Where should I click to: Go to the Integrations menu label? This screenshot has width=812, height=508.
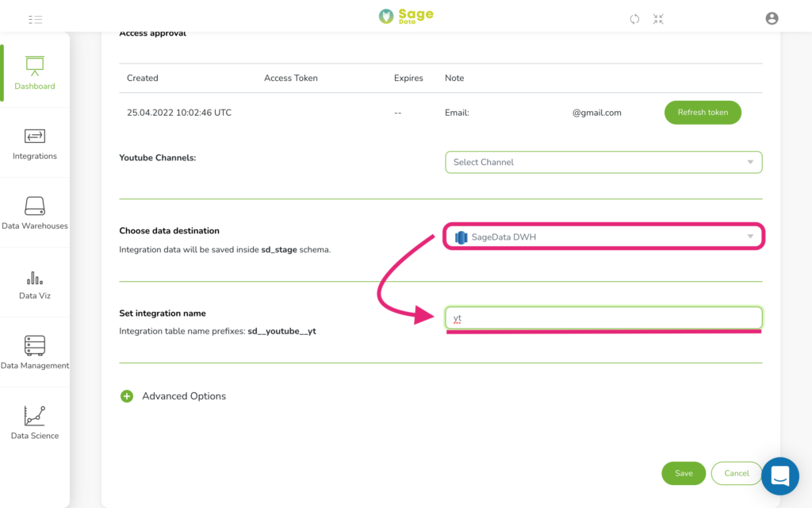[x=35, y=156]
